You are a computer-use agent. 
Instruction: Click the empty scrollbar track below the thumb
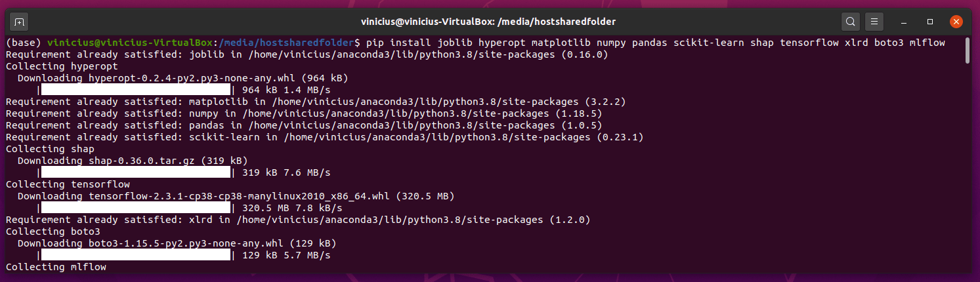point(968,167)
